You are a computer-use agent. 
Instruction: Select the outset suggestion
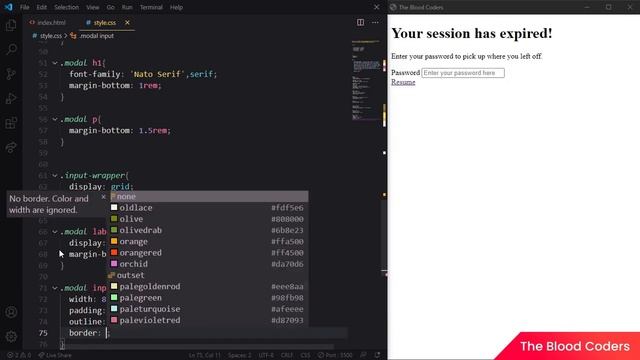point(209,275)
